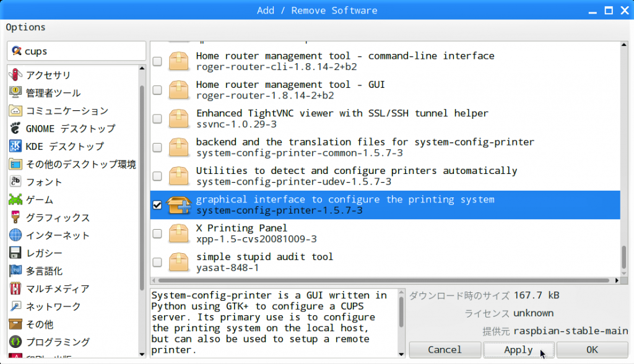Click the xpp package box icon
The width and height of the screenshot is (634, 364).
click(x=178, y=233)
